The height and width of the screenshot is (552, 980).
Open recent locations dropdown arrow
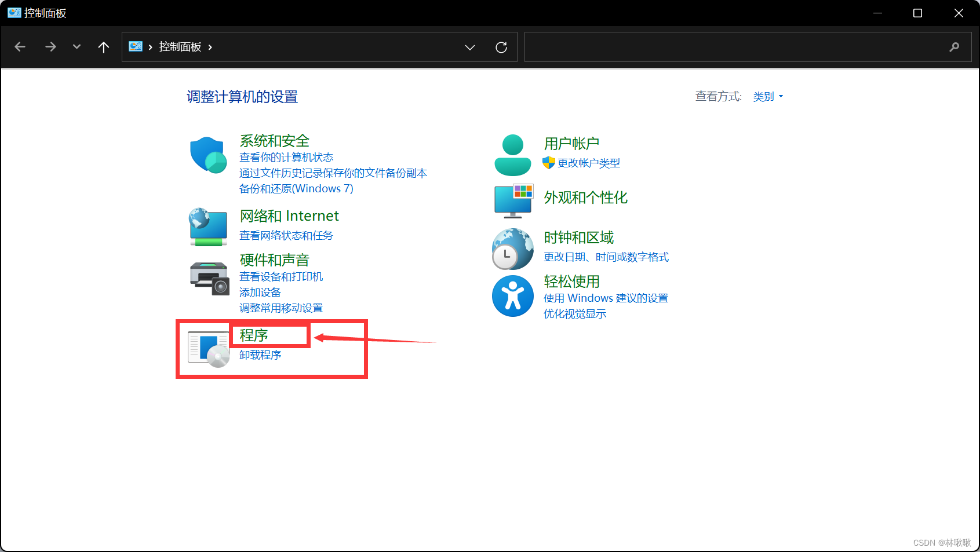[x=76, y=47]
